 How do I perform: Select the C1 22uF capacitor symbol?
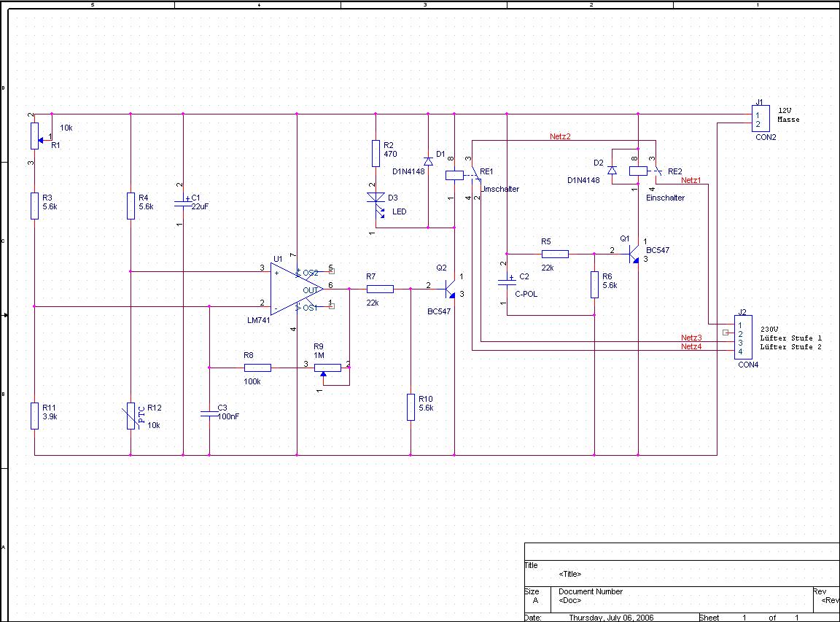pyautogui.click(x=183, y=204)
